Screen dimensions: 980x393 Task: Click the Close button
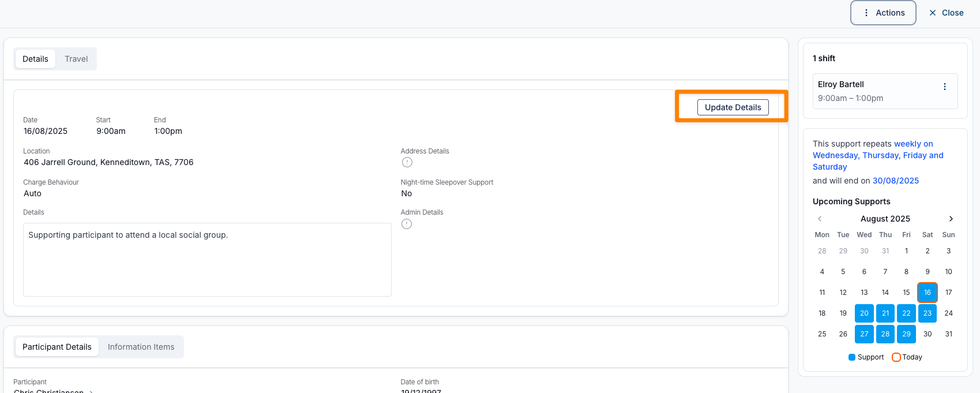(x=946, y=13)
